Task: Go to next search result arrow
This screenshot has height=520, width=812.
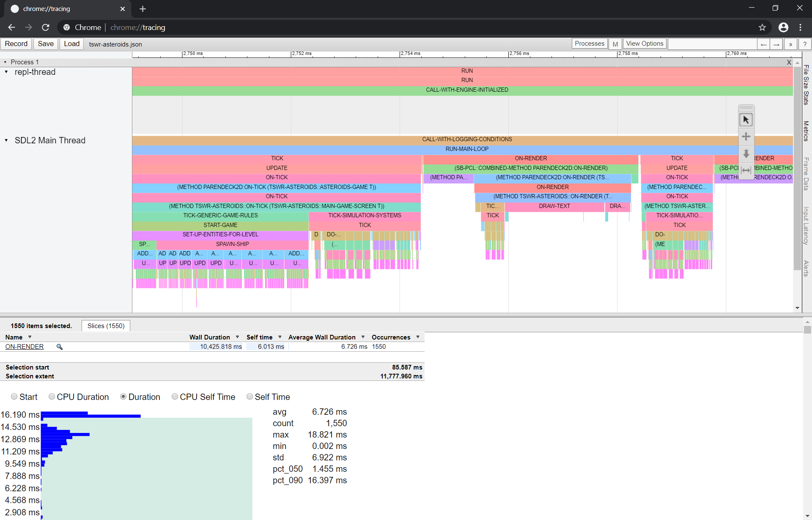Action: click(x=776, y=44)
